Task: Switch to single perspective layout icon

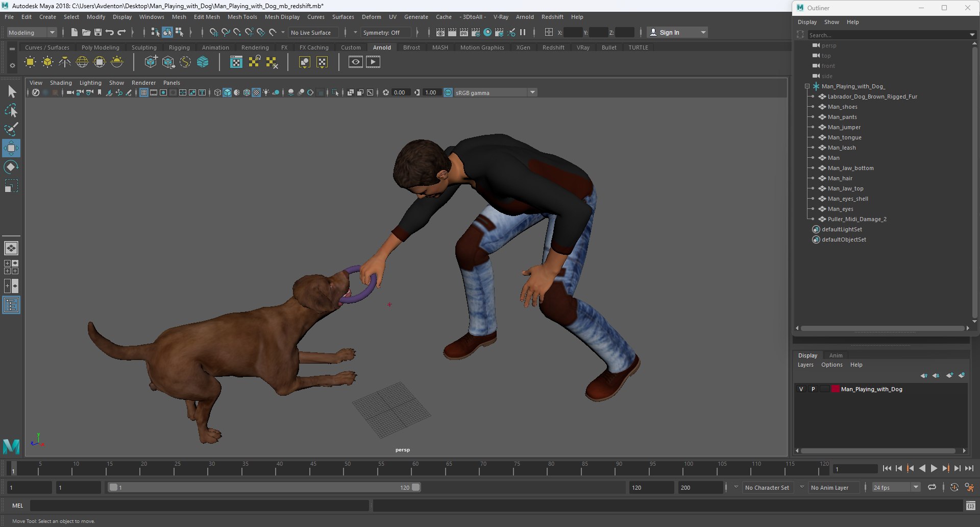Action: pyautogui.click(x=11, y=248)
